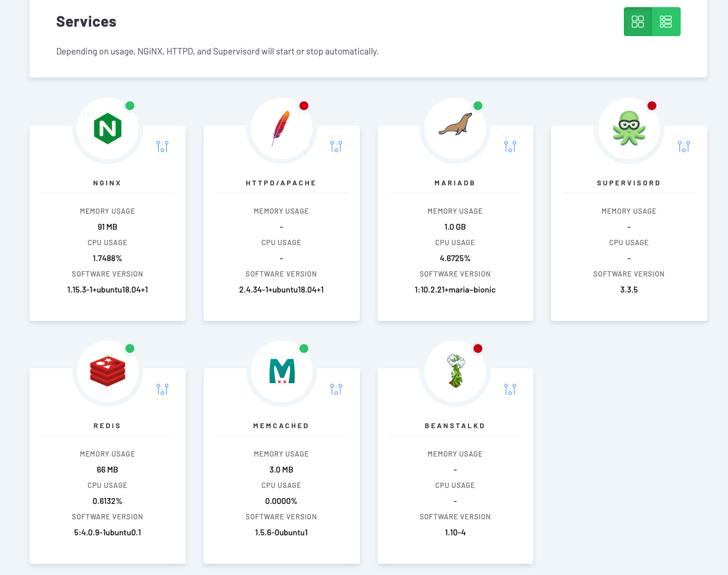Open NGINX settings sliders icon

163,146
